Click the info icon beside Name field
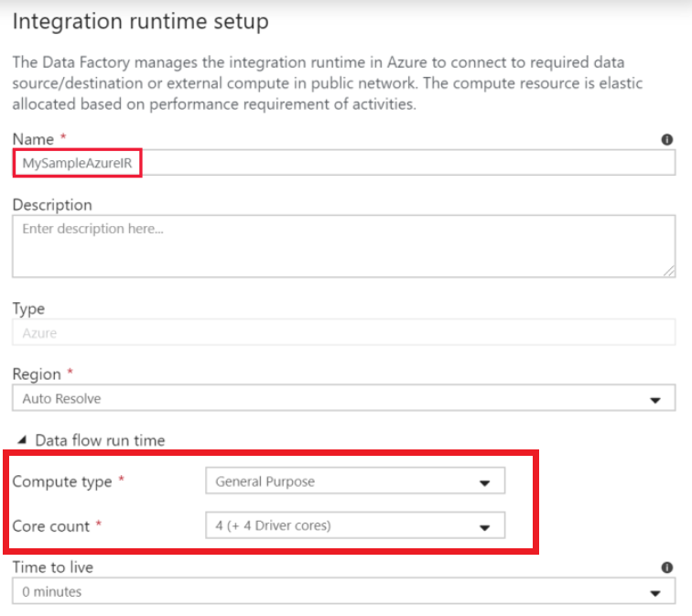692x616 pixels. click(667, 139)
